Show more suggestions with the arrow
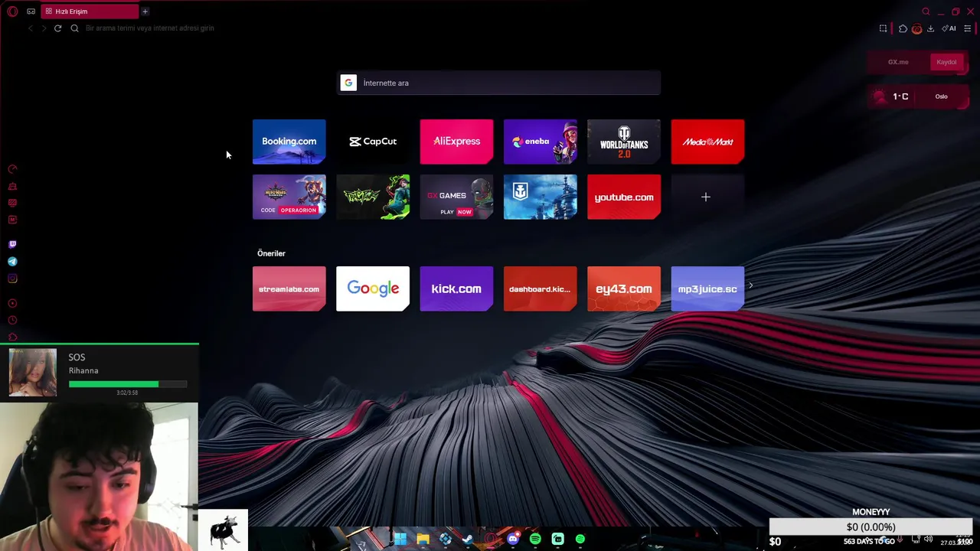This screenshot has width=980, height=551. (x=750, y=285)
